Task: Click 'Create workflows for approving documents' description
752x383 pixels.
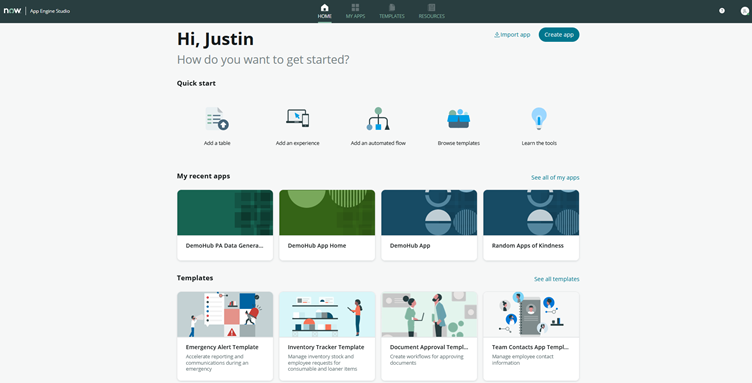Action: click(x=426, y=360)
